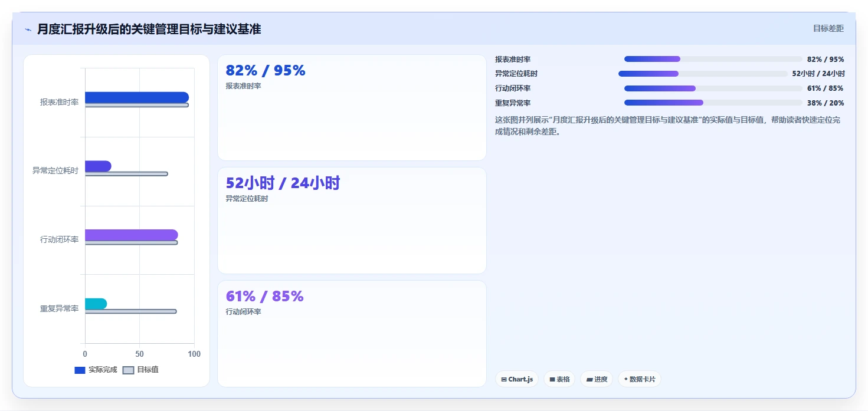Click the 重复异常率 label in the progress list

click(513, 103)
